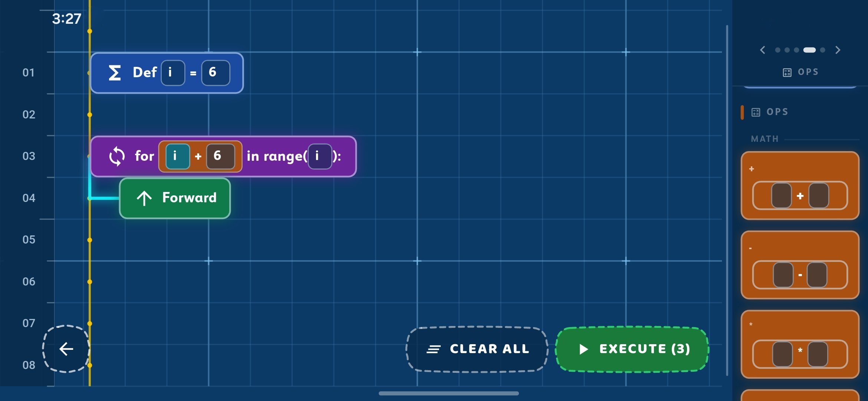Go back with the left arrow button
Image resolution: width=868 pixels, height=401 pixels.
(66, 349)
